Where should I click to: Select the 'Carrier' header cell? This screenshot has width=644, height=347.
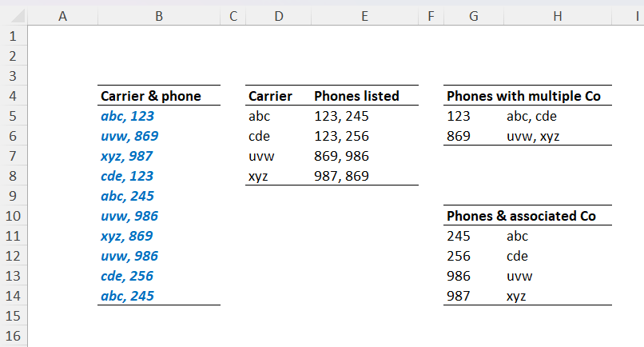point(279,96)
